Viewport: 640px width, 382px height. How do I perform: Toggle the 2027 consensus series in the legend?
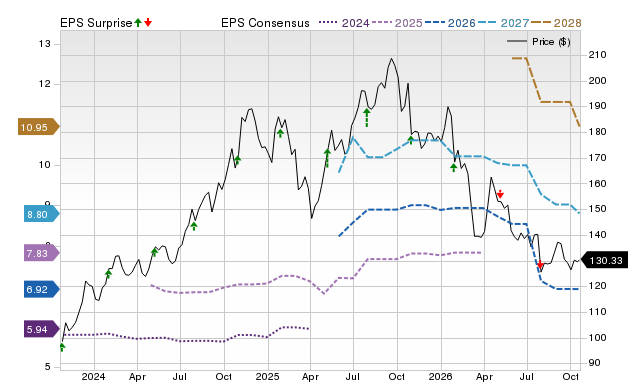[503, 23]
